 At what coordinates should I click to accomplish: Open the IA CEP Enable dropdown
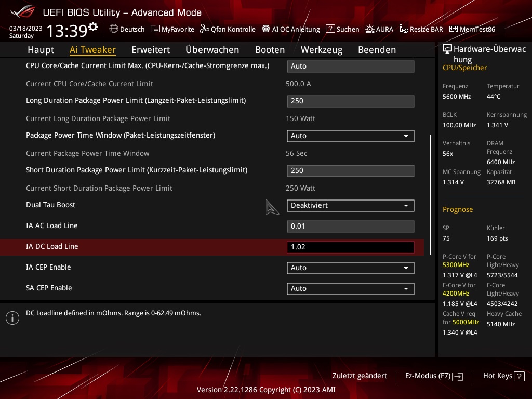click(x=351, y=268)
